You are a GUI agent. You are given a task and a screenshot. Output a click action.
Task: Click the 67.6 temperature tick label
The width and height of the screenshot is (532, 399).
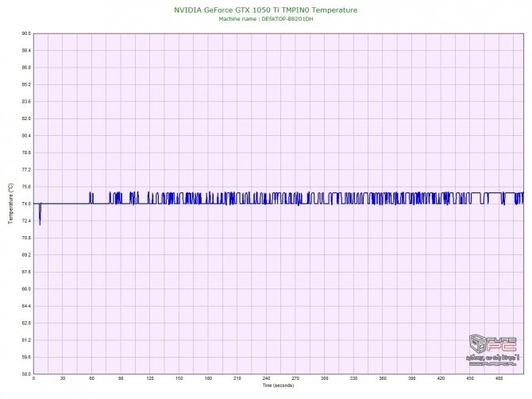tap(26, 272)
